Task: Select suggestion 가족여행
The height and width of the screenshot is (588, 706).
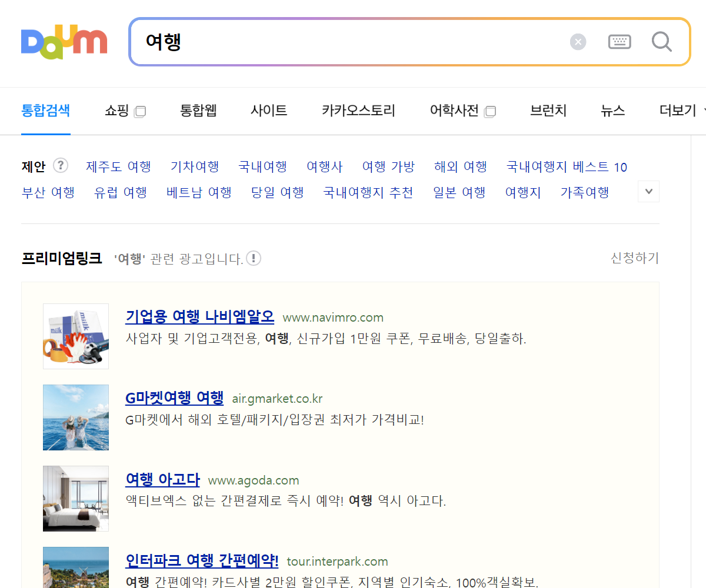Action: 585,192
